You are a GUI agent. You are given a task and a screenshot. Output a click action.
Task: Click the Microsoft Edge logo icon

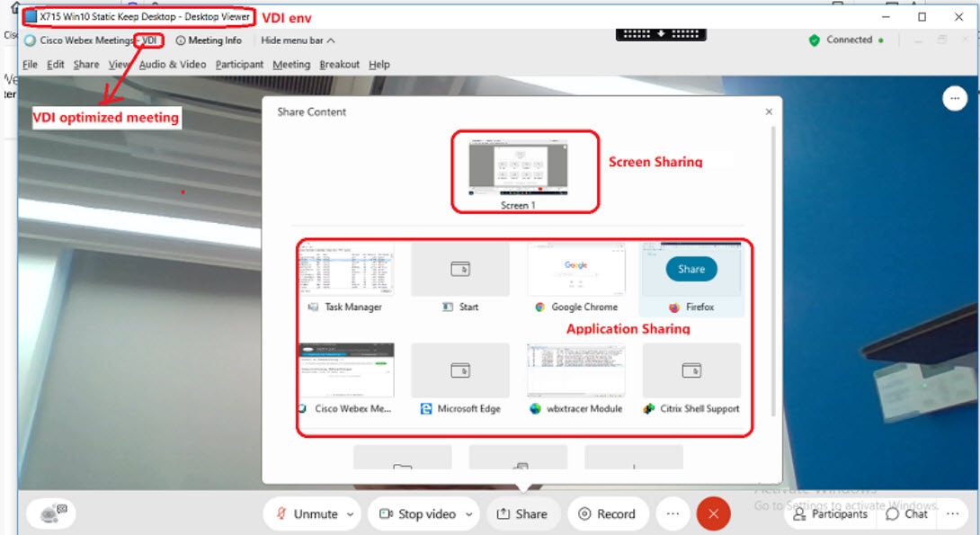[x=426, y=409]
